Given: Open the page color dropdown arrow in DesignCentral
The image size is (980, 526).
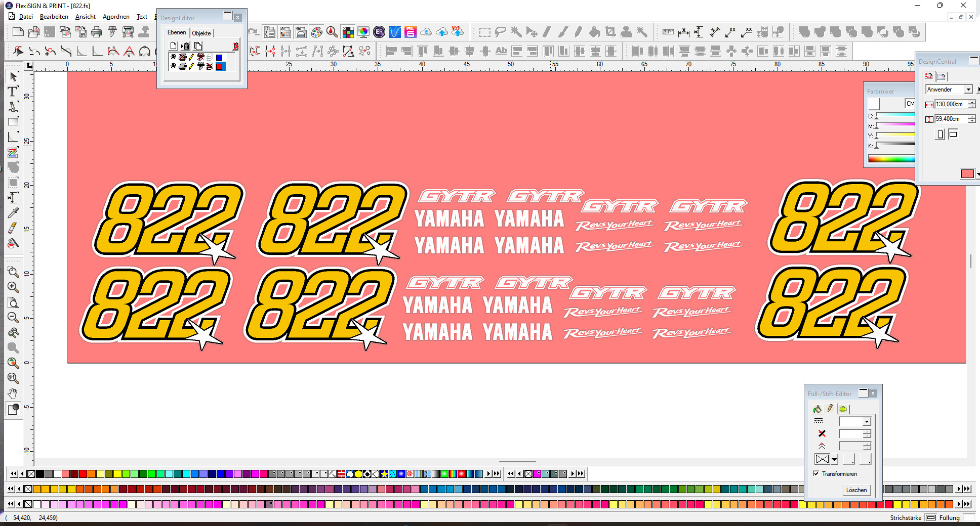Looking at the screenshot, I should pos(977,174).
